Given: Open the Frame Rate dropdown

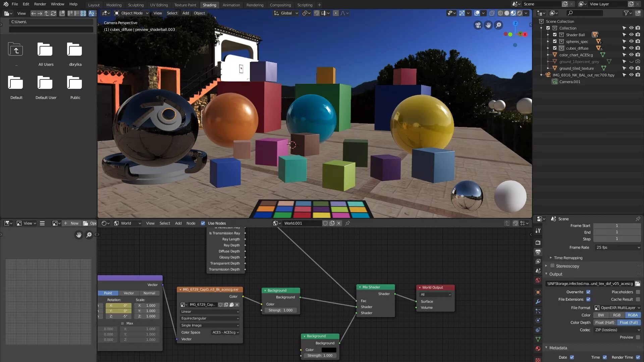Looking at the screenshot, I should (617, 247).
